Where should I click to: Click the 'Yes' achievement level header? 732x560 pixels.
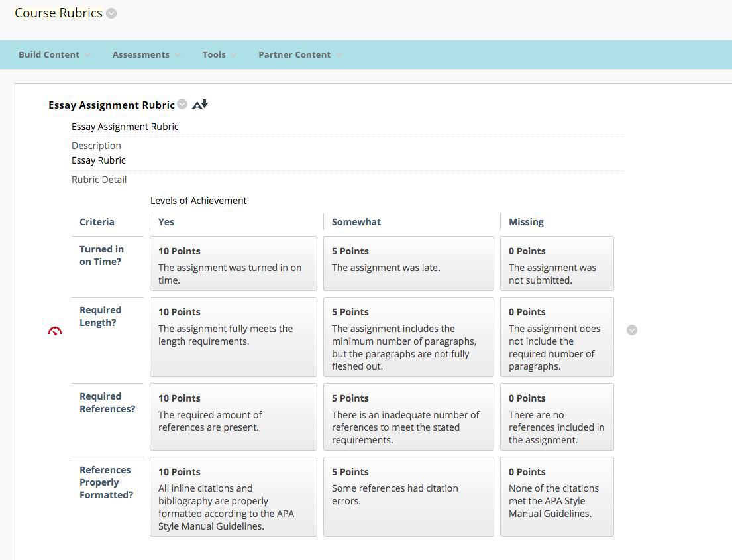[x=166, y=222]
